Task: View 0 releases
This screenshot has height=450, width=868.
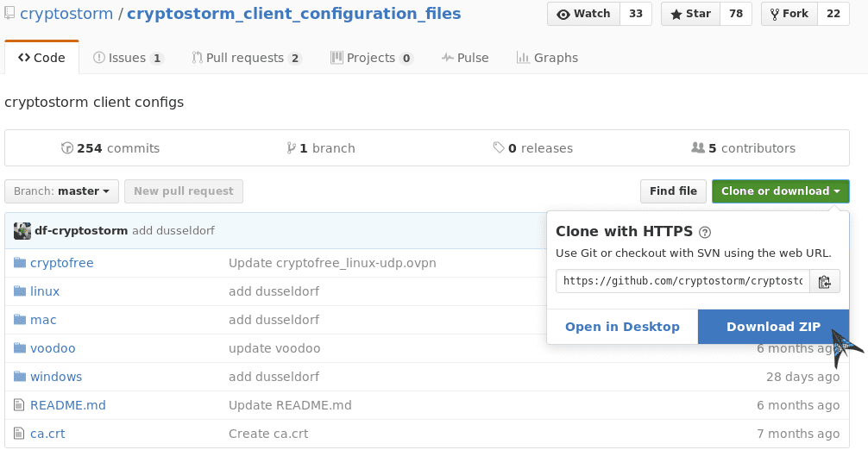Action: coord(532,148)
